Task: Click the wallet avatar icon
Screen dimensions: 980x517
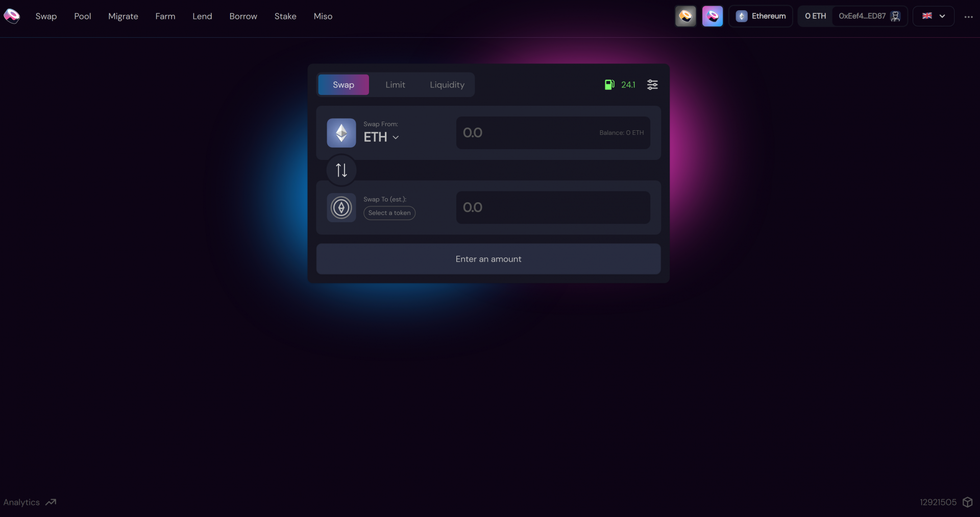Action: point(895,16)
